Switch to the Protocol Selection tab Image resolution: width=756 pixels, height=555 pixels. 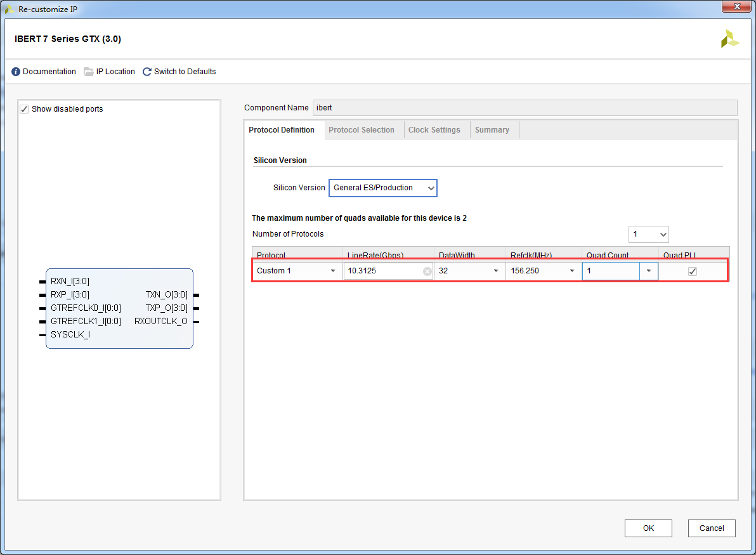[361, 130]
